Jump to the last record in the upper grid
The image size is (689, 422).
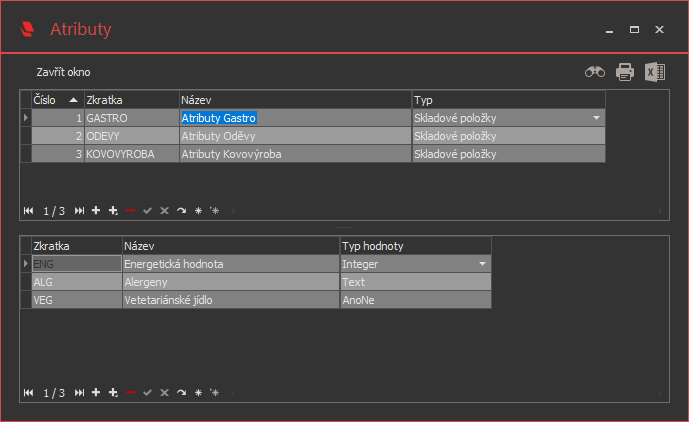tap(80, 211)
